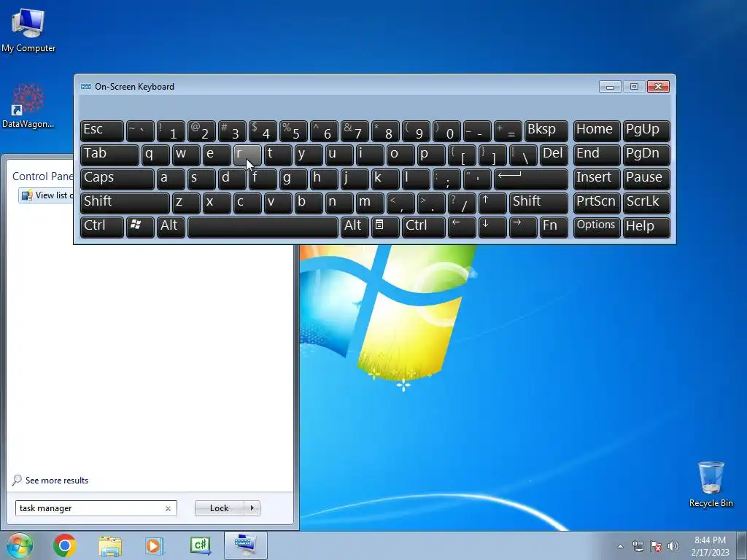The height and width of the screenshot is (560, 747).
Task: Toggle the right Ctrl key
Action: click(424, 227)
